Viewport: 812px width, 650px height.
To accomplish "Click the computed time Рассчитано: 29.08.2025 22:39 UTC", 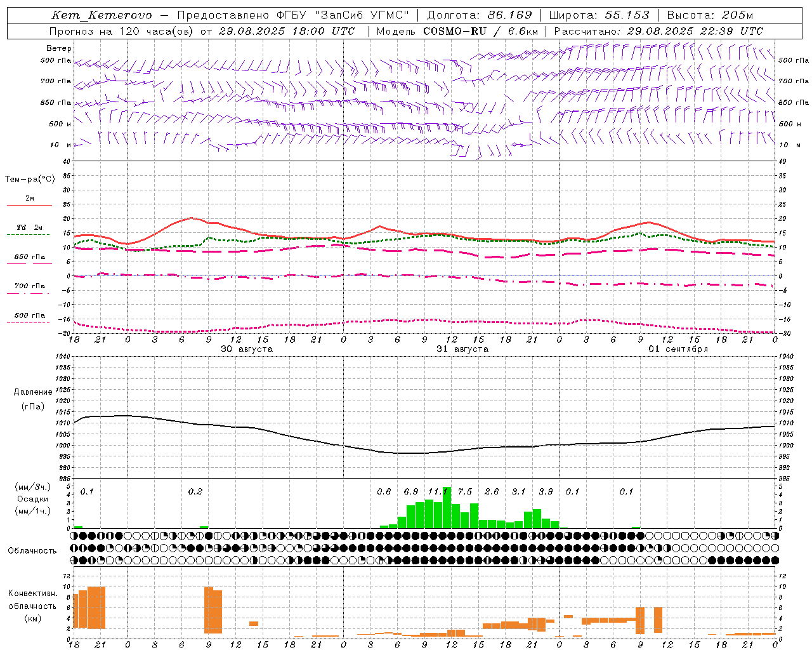I will point(658,31).
